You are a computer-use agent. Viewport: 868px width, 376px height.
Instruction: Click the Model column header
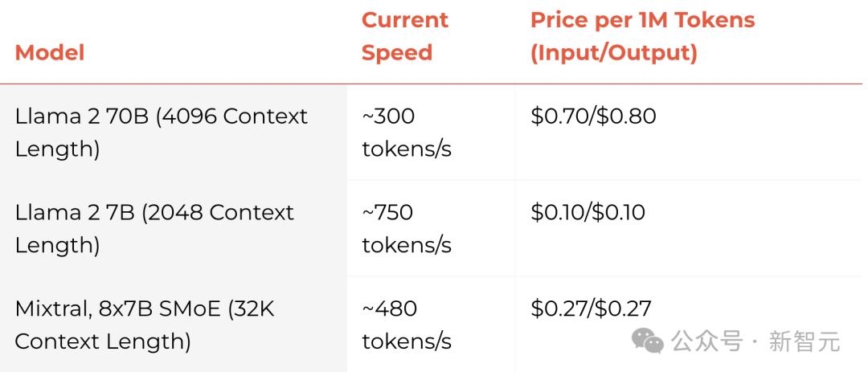(x=50, y=53)
